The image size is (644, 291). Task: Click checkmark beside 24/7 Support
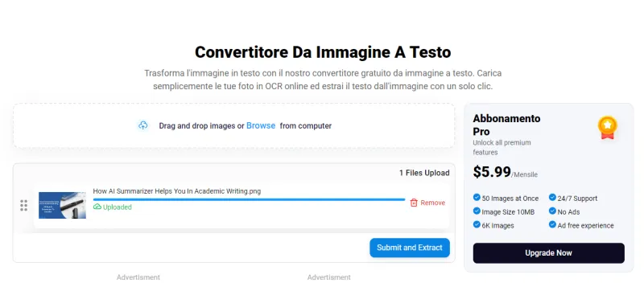(x=552, y=198)
